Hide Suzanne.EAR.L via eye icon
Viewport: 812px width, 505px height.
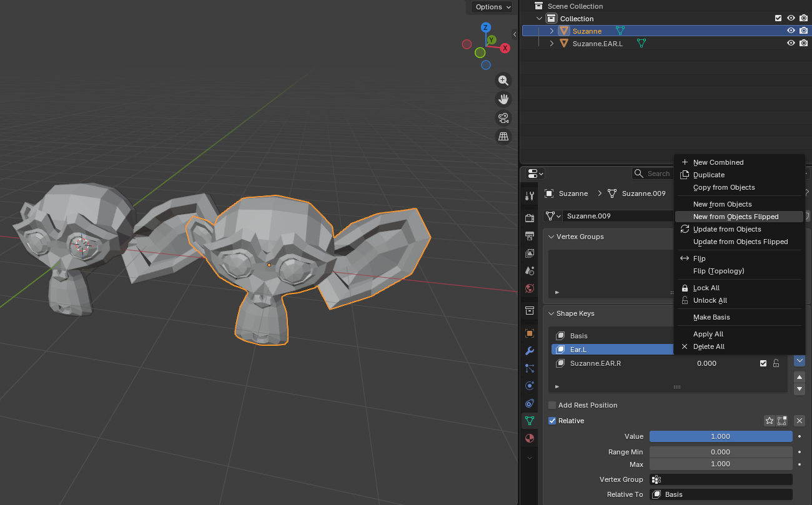pyautogui.click(x=791, y=43)
